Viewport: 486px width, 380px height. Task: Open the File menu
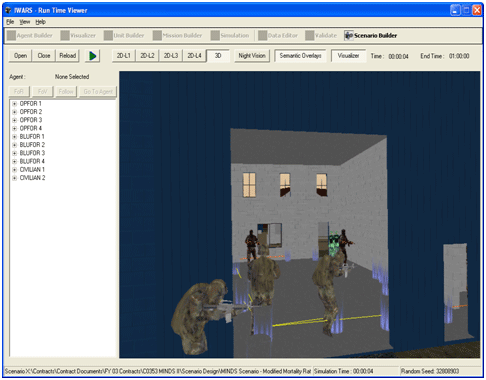coord(10,22)
